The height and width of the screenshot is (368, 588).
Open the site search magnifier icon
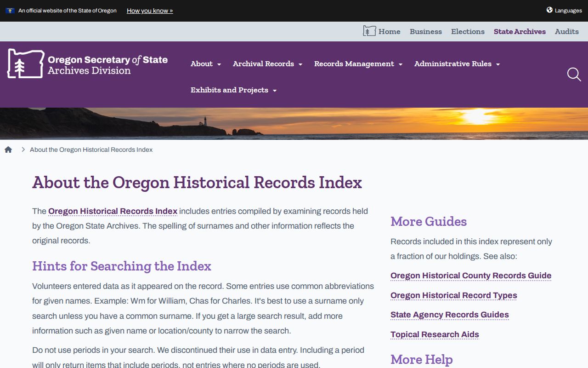[574, 75]
